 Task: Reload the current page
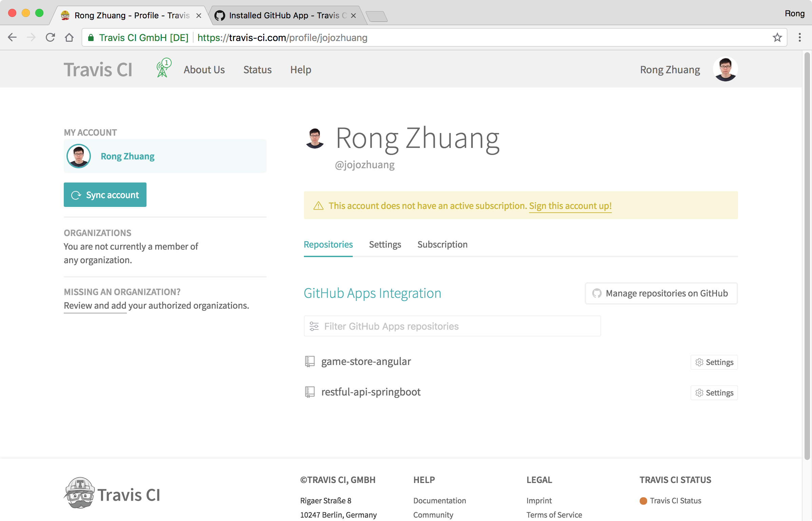(50, 37)
